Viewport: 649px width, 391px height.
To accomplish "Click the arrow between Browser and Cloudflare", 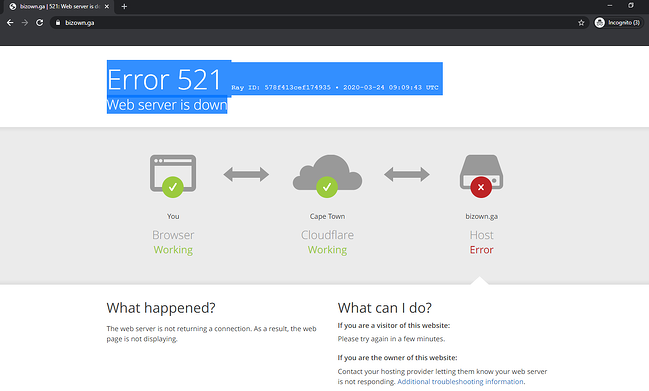I will pos(246,174).
